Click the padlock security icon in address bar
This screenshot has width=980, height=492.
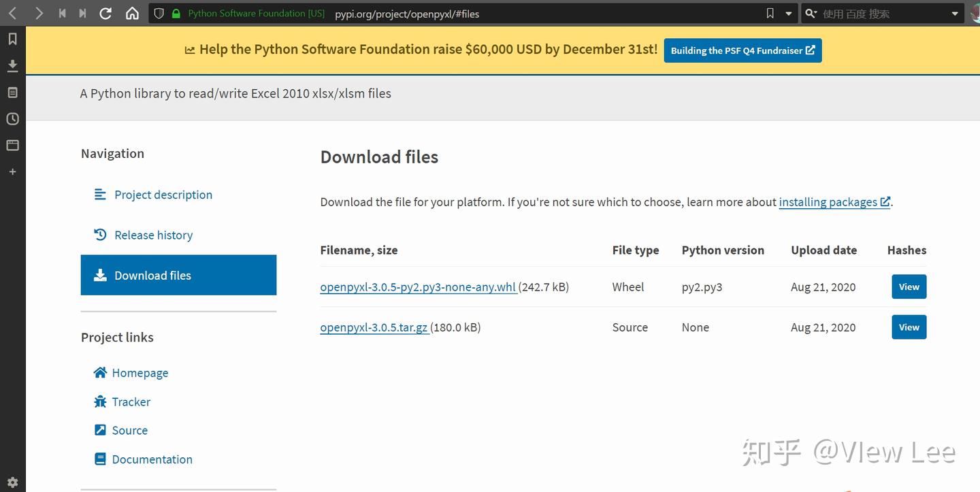[176, 13]
